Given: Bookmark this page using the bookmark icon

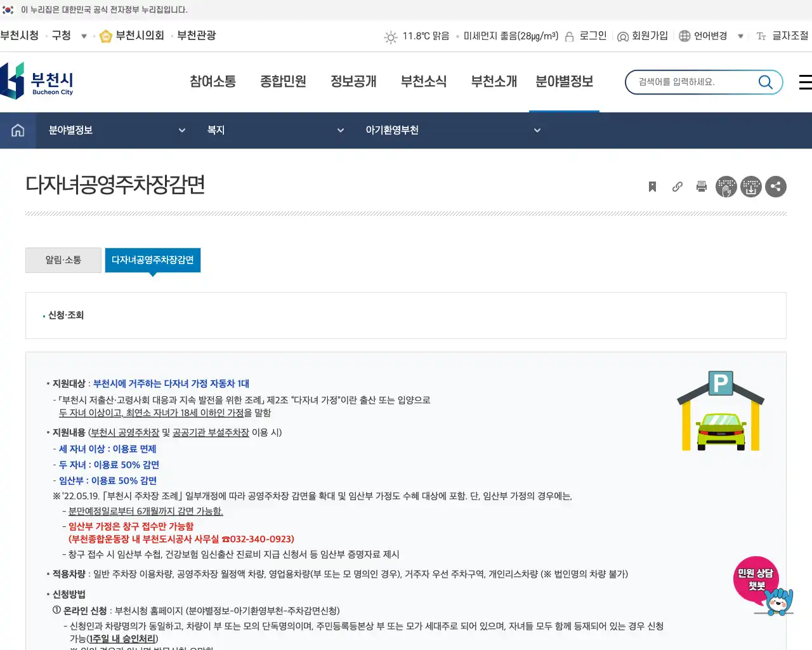Looking at the screenshot, I should 652,187.
